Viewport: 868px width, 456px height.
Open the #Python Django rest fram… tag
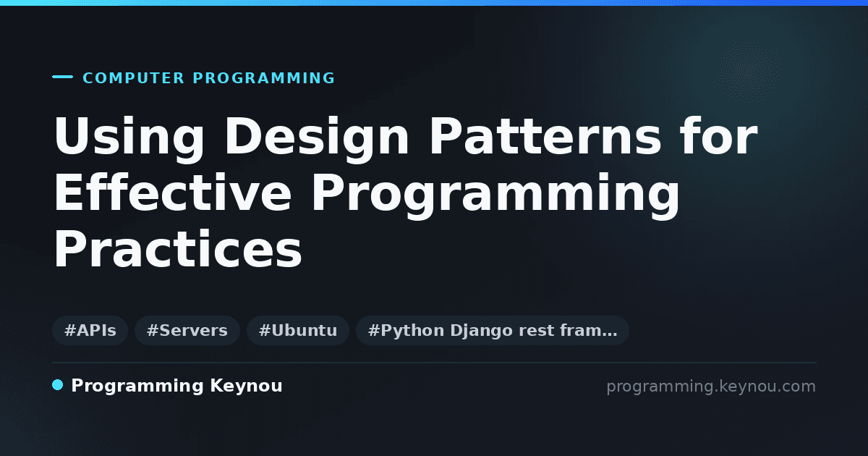(x=493, y=331)
